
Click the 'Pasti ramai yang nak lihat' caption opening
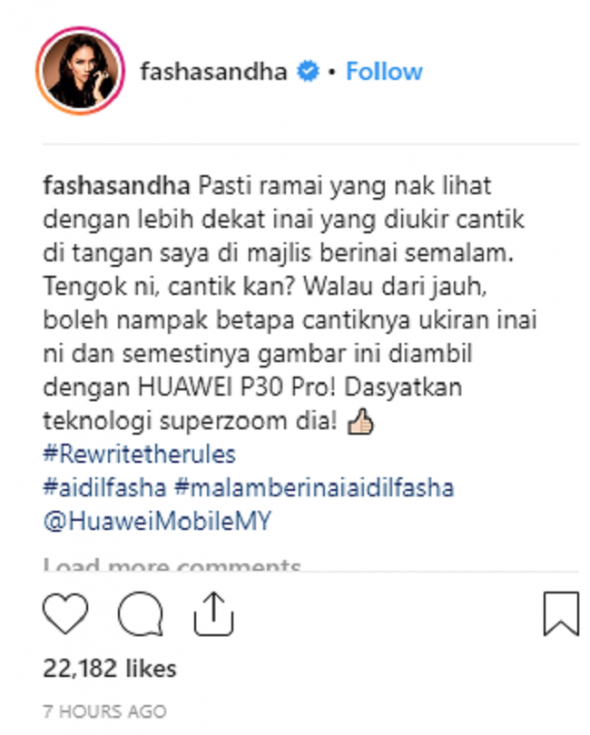click(x=345, y=186)
